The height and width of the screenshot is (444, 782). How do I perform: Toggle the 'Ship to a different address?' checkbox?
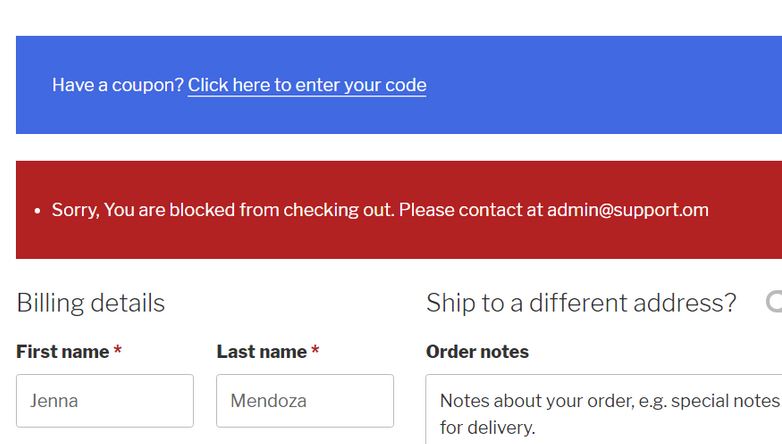(774, 301)
